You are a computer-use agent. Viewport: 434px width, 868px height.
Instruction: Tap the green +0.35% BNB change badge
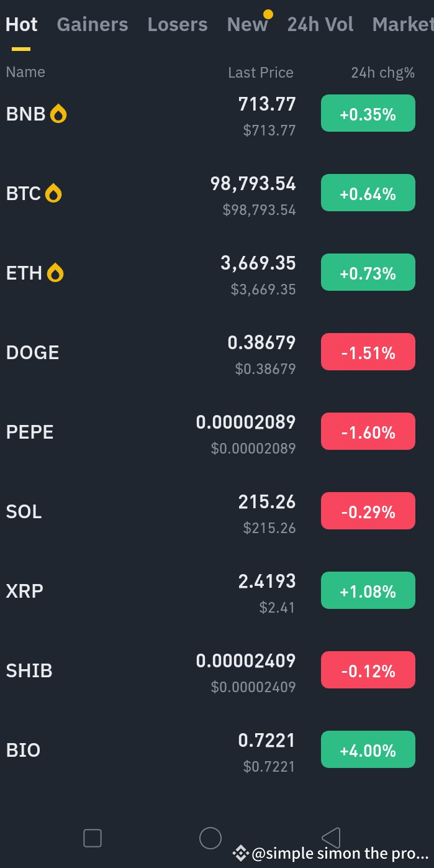(368, 114)
